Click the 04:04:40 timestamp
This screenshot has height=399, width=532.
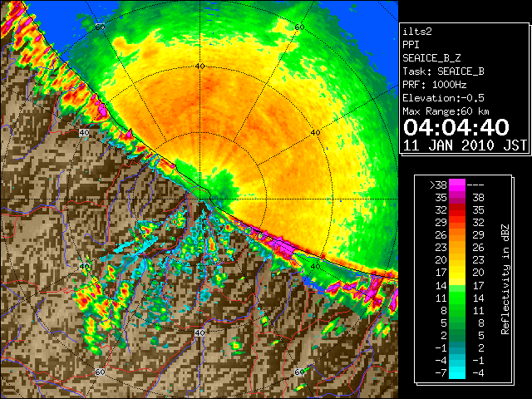click(456, 127)
